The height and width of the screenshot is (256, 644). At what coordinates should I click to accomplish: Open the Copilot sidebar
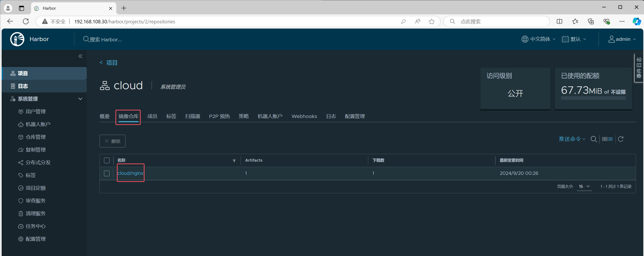636,21
